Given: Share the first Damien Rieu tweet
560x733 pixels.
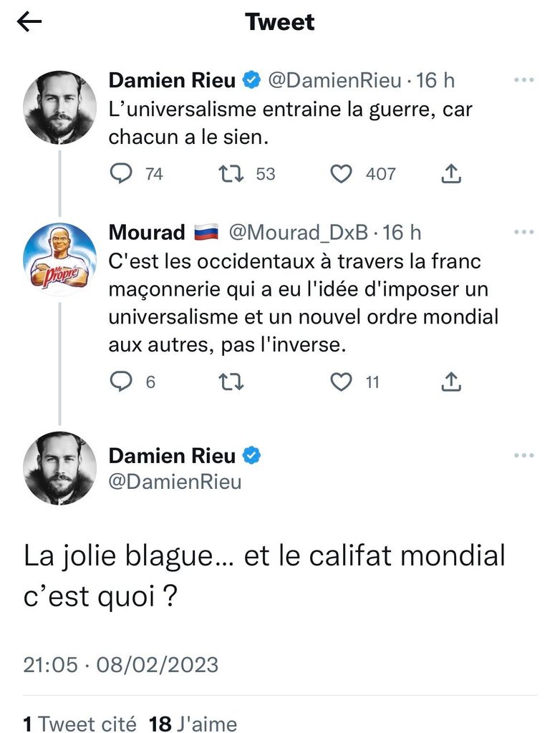Looking at the screenshot, I should click(451, 173).
